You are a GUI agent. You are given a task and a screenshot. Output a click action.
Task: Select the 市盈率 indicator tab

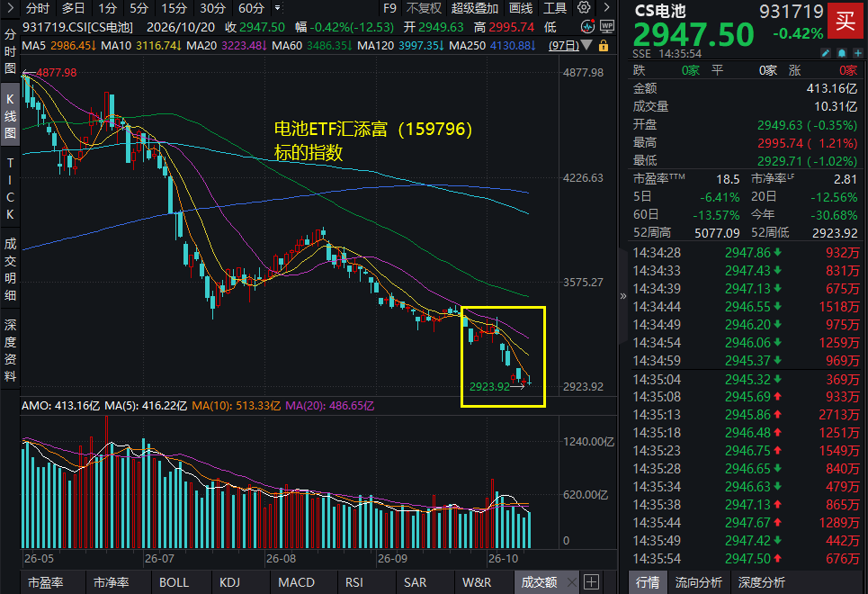(x=45, y=582)
